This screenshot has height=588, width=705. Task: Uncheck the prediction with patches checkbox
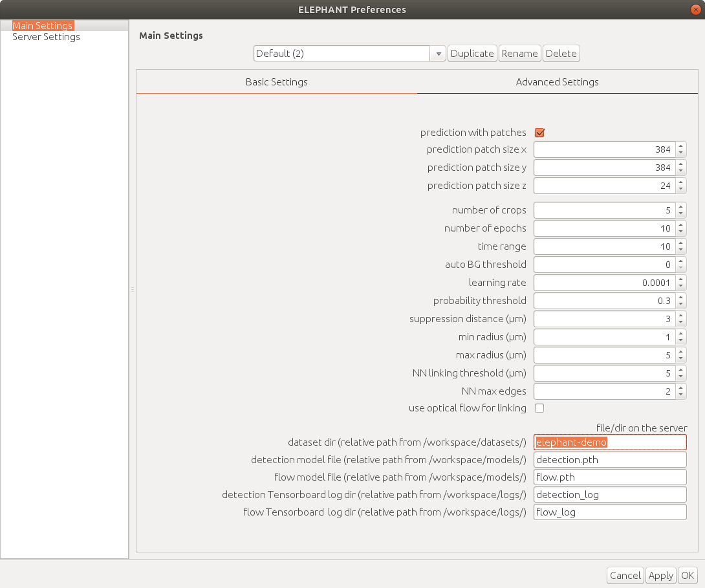[539, 133]
